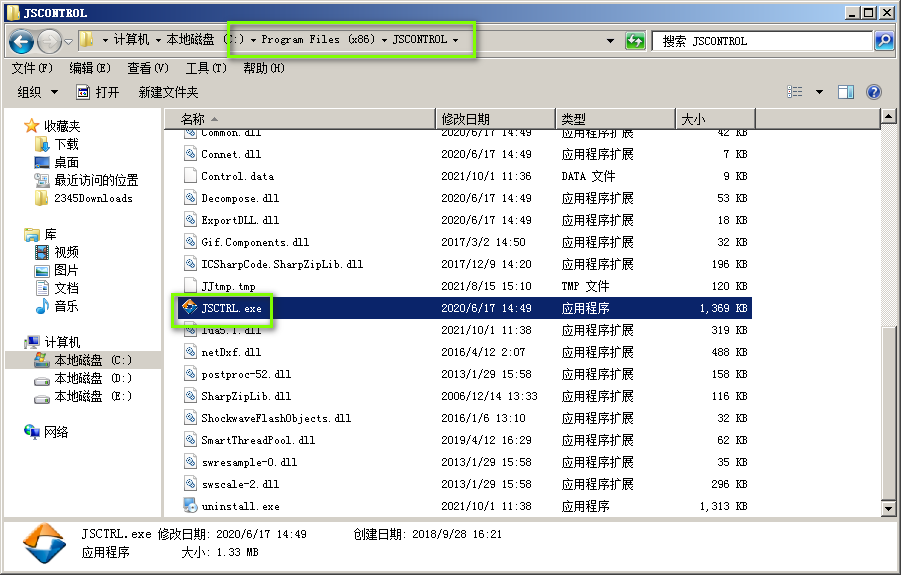Select 本地磁盘 (D:) in the navigation tree
901x575 pixels.
click(x=92, y=378)
